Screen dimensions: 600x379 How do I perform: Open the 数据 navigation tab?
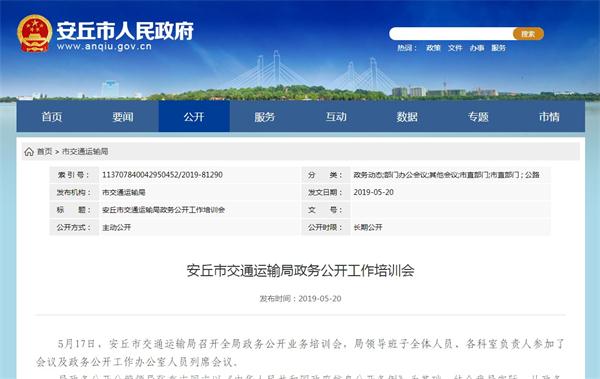point(407,117)
